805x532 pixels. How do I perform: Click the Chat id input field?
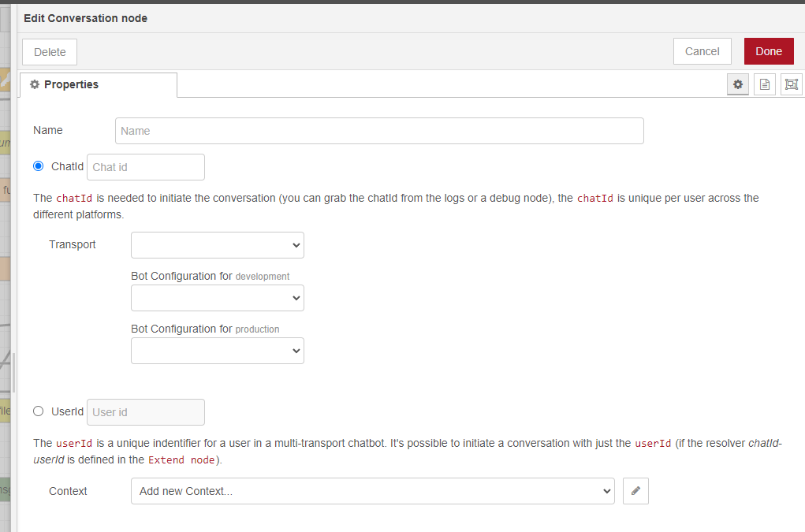pos(145,166)
